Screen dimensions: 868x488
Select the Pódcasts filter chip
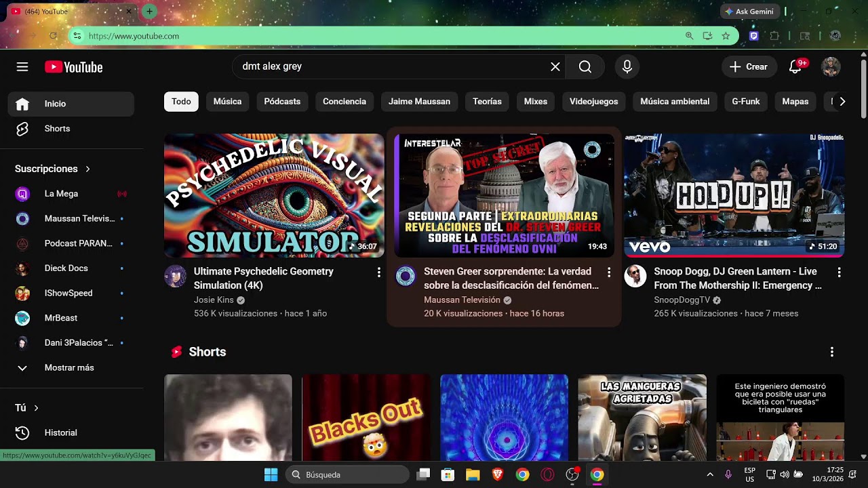282,102
